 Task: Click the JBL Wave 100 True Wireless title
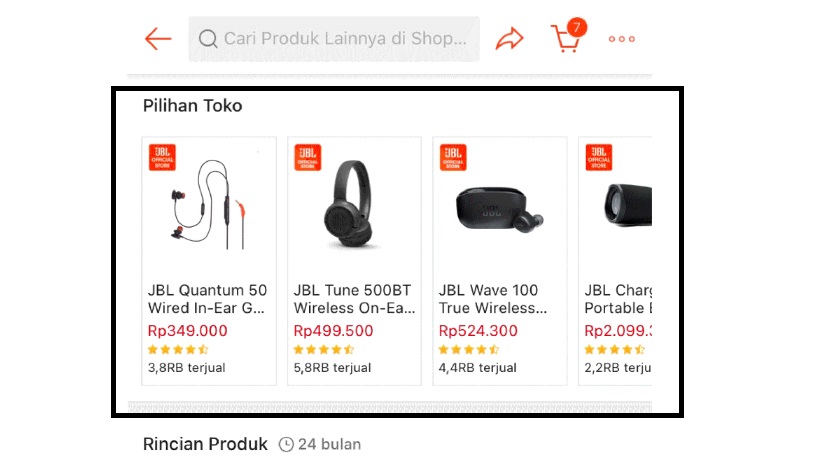[494, 299]
